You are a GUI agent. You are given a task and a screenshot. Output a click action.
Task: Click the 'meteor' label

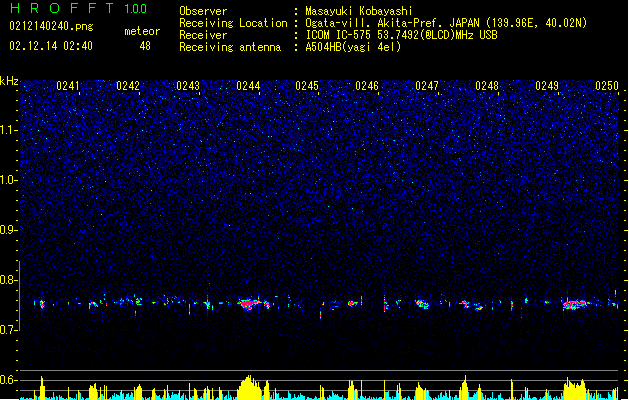click(x=142, y=31)
